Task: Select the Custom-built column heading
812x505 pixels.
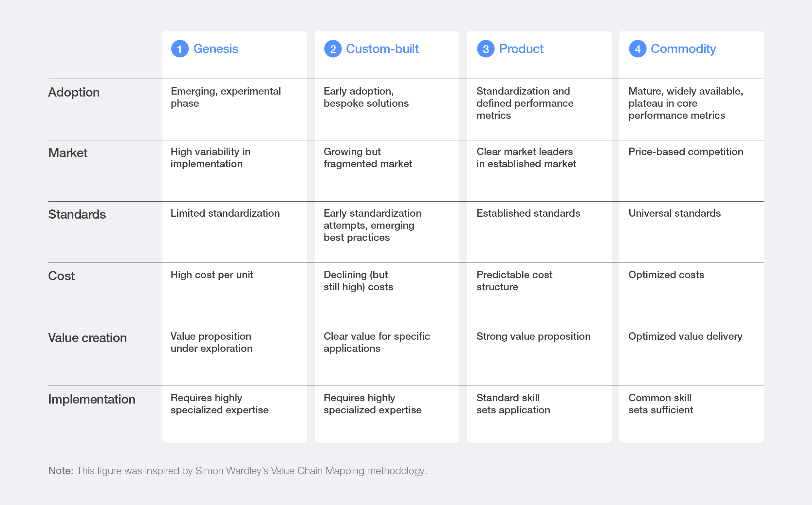Action: (x=382, y=49)
